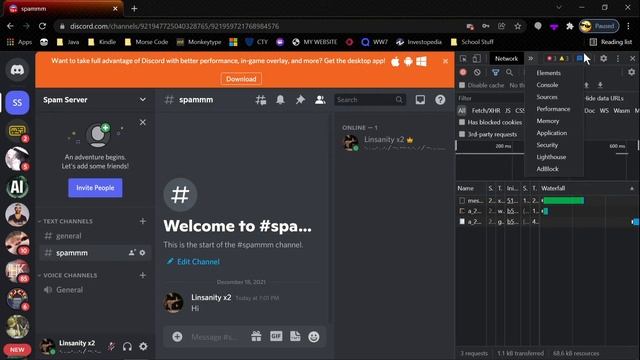This screenshot has height=360, width=640.
Task: Open the sticker picker icon
Action: click(295, 336)
